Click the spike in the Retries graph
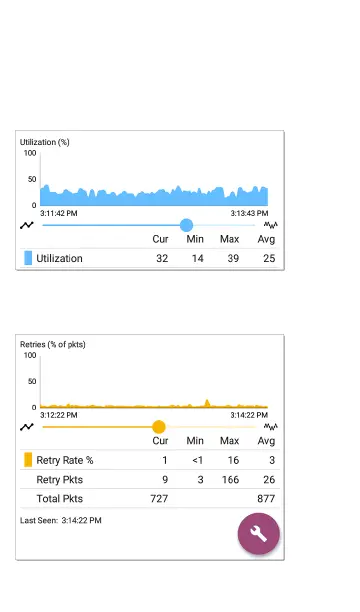Image resolution: width=360 pixels, height=612 pixels. point(207,403)
